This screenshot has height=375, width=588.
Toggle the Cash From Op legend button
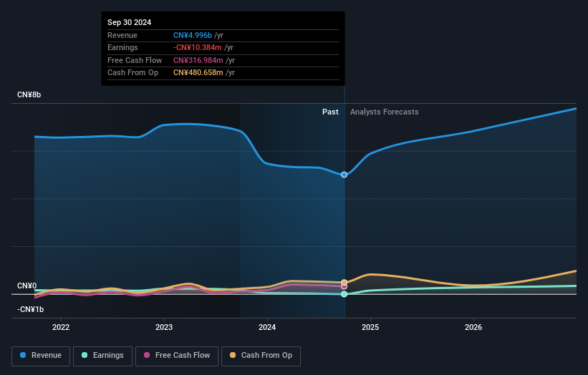point(261,356)
